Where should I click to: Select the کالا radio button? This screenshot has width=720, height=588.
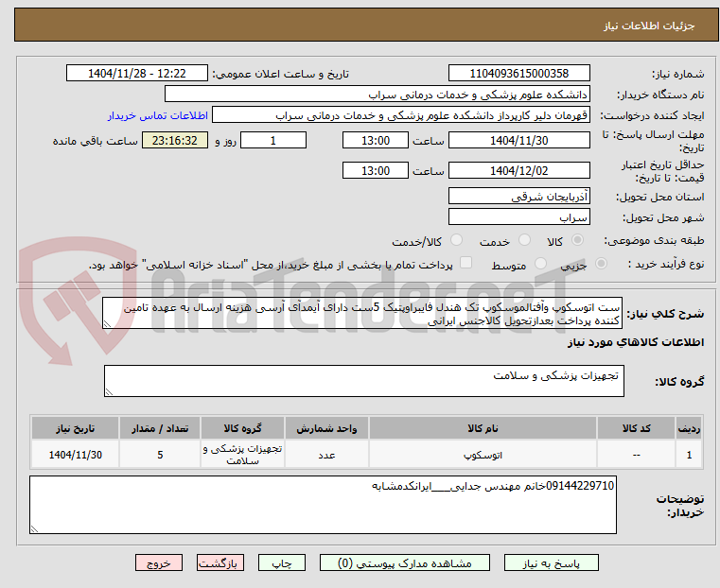[x=578, y=240]
